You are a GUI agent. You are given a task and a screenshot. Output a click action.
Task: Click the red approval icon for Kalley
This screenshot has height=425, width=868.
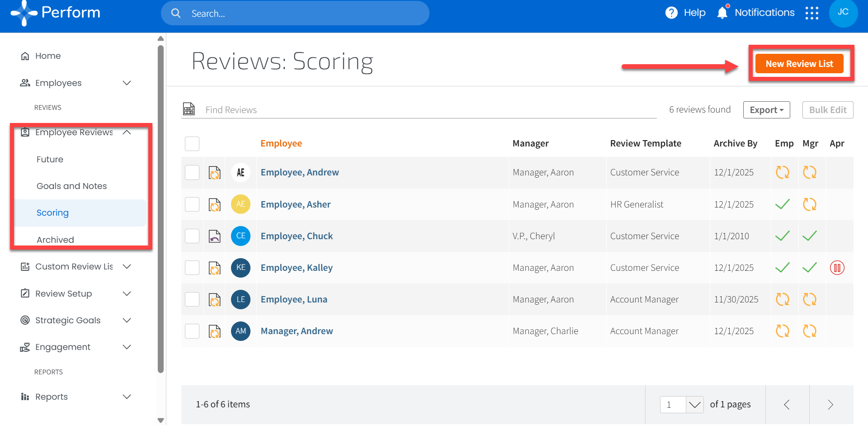tap(837, 268)
